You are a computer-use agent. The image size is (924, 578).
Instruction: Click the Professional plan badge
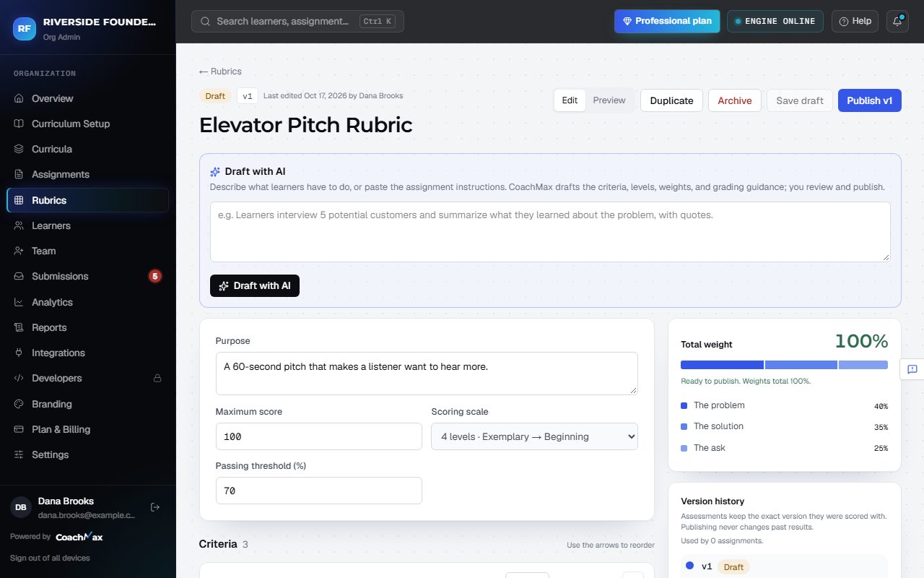pyautogui.click(x=668, y=21)
